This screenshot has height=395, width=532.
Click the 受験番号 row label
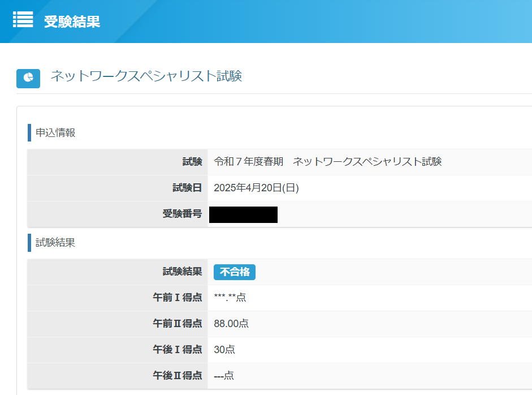coord(182,214)
